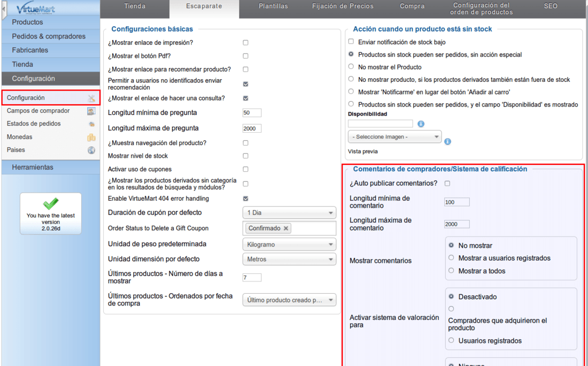Switch to the Compra tab
588x366 pixels.
[412, 6]
